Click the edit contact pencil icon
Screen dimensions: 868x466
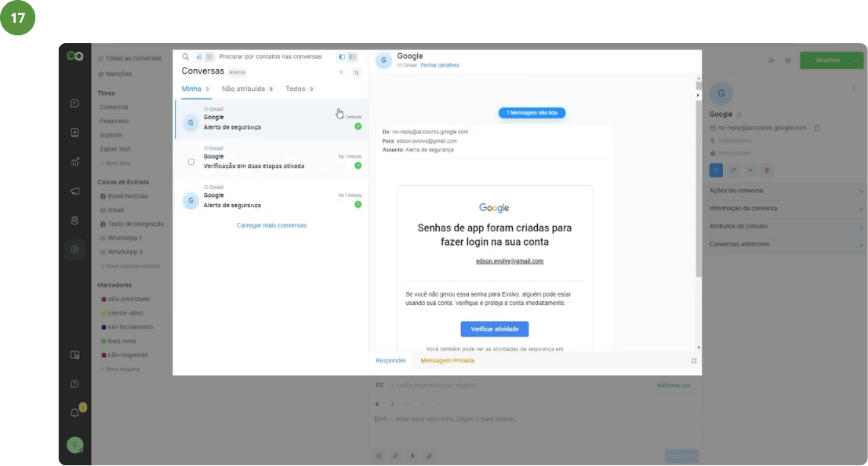733,170
